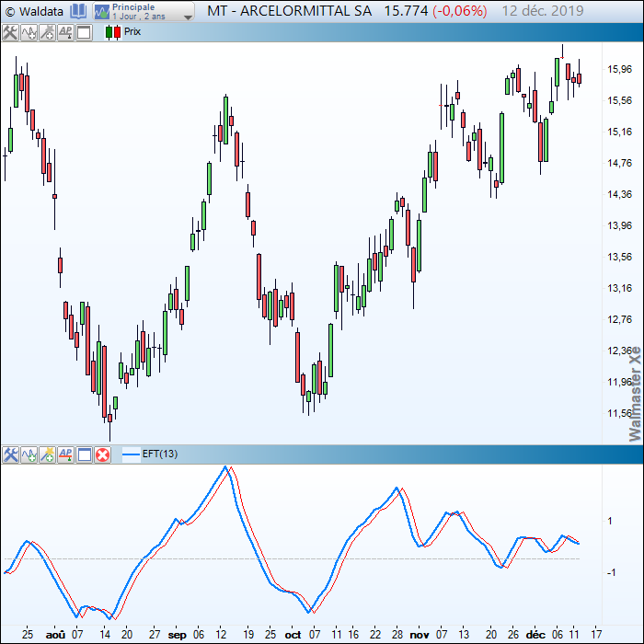Viewport: 644px width, 644px height.
Task: Click the date 12 déc. 2019
Action: click(x=543, y=11)
